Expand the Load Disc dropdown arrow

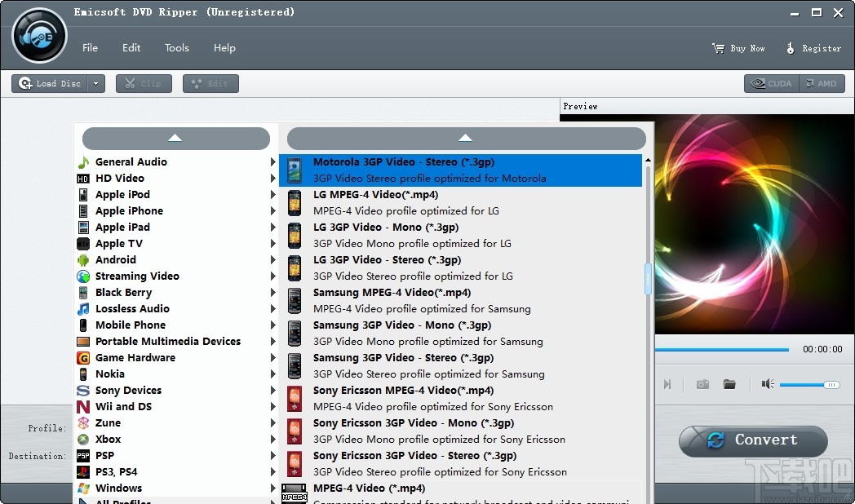(x=95, y=83)
